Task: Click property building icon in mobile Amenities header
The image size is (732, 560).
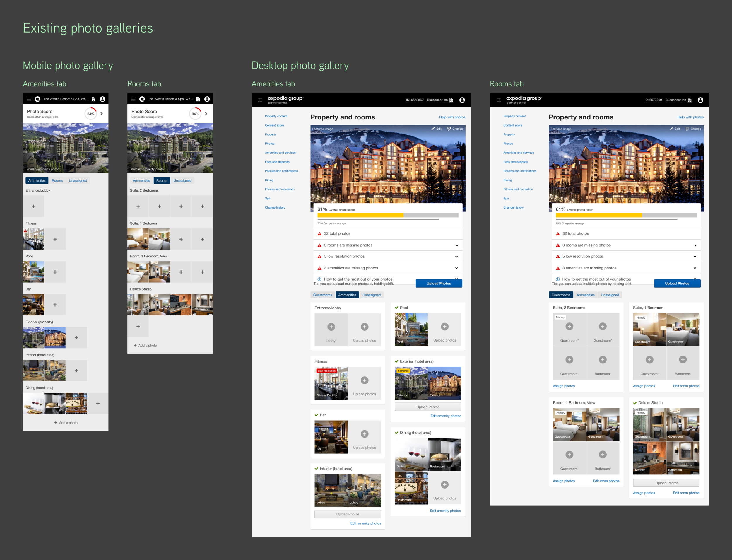Action: [94, 99]
